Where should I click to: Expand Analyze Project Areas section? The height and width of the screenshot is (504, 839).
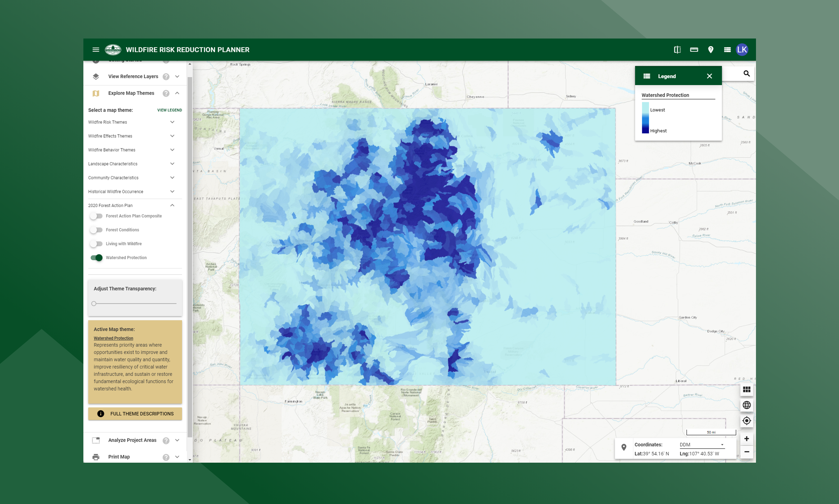[x=177, y=440]
